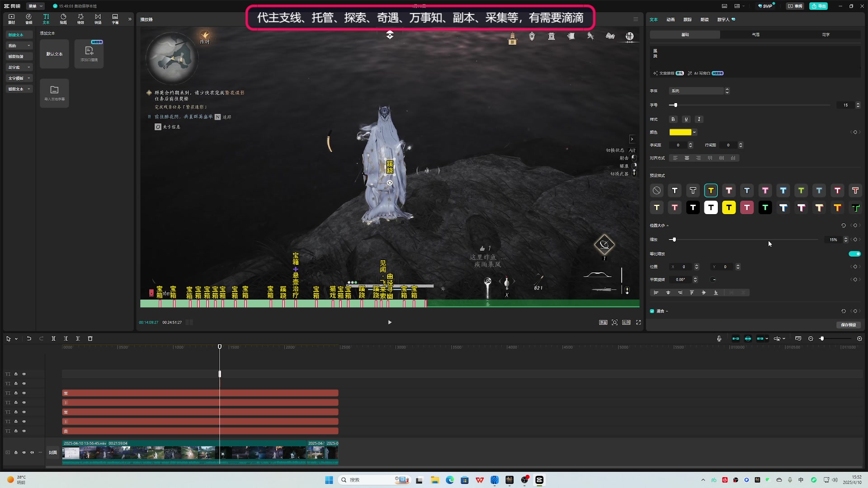Mute the main video track audio

(32, 452)
